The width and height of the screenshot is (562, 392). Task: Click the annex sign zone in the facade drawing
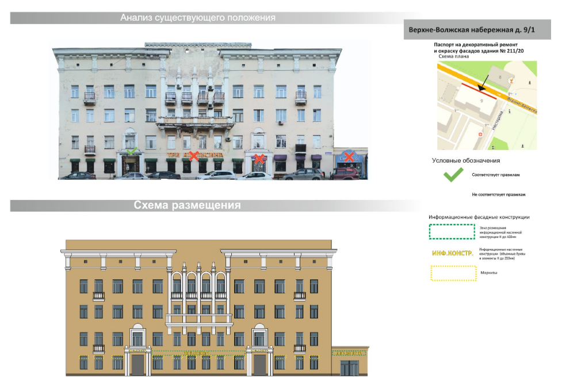[350, 353]
